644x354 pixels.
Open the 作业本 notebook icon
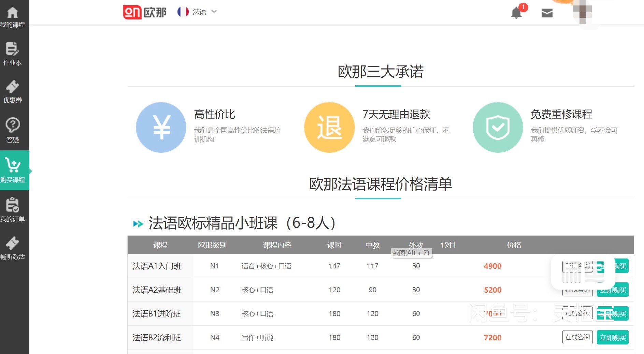[12, 48]
